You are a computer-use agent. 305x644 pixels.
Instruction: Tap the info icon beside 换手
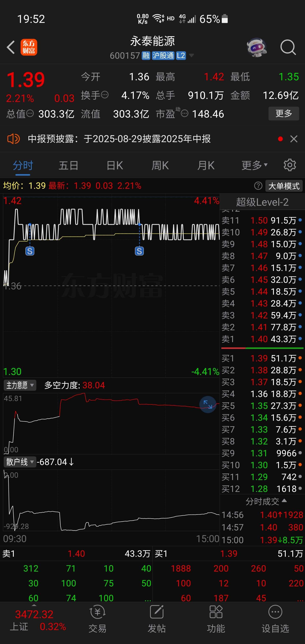[x=105, y=95]
